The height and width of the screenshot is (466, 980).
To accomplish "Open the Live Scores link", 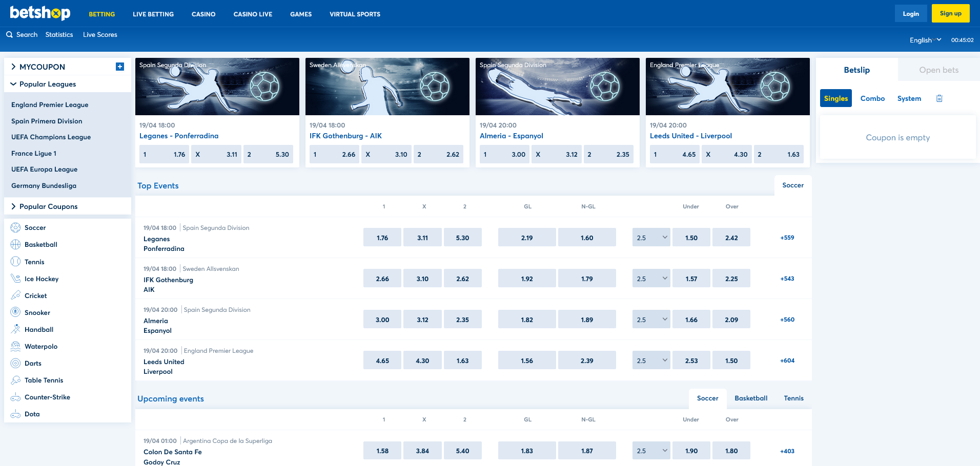I will click(x=100, y=35).
